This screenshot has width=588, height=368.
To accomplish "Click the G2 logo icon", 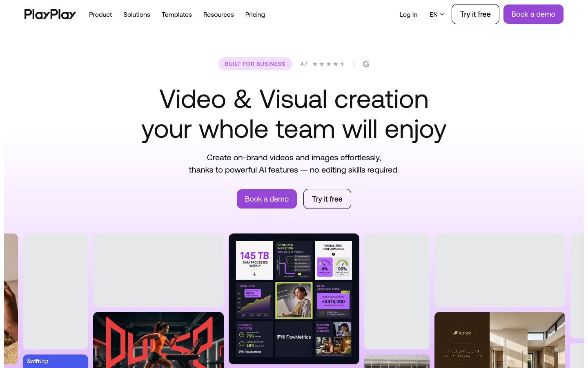I will tap(366, 64).
